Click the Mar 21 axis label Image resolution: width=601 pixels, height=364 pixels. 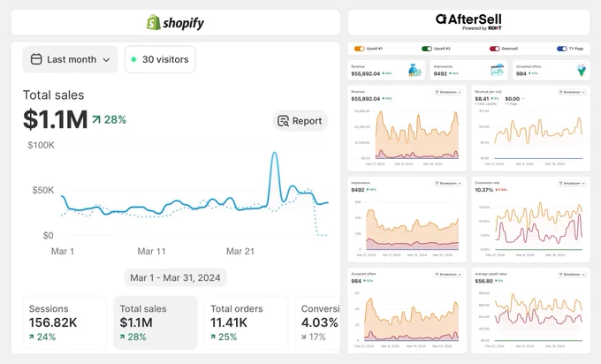(x=240, y=251)
